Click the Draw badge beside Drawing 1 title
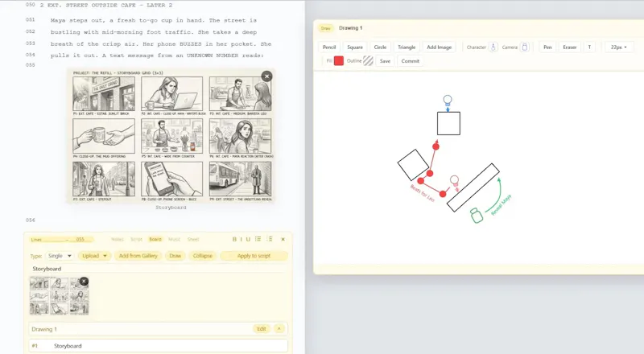This screenshot has height=354, width=644. 326,28
